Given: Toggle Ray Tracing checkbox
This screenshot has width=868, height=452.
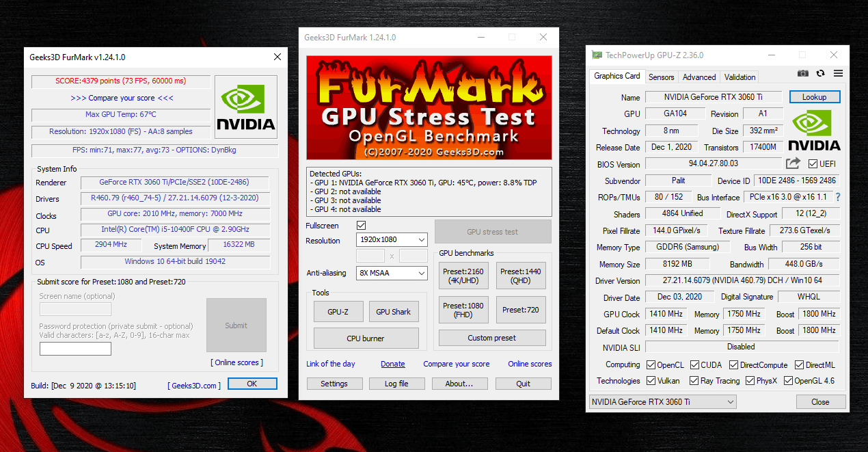Looking at the screenshot, I should (x=694, y=381).
